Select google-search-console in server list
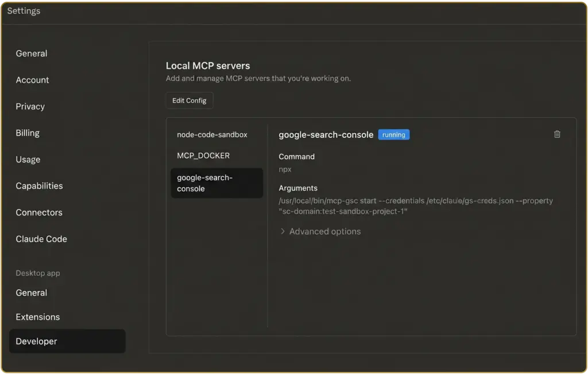This screenshot has width=588, height=375. tap(216, 183)
